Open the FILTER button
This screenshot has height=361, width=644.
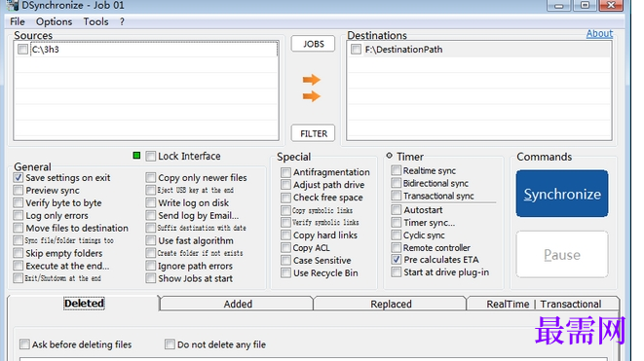point(313,133)
